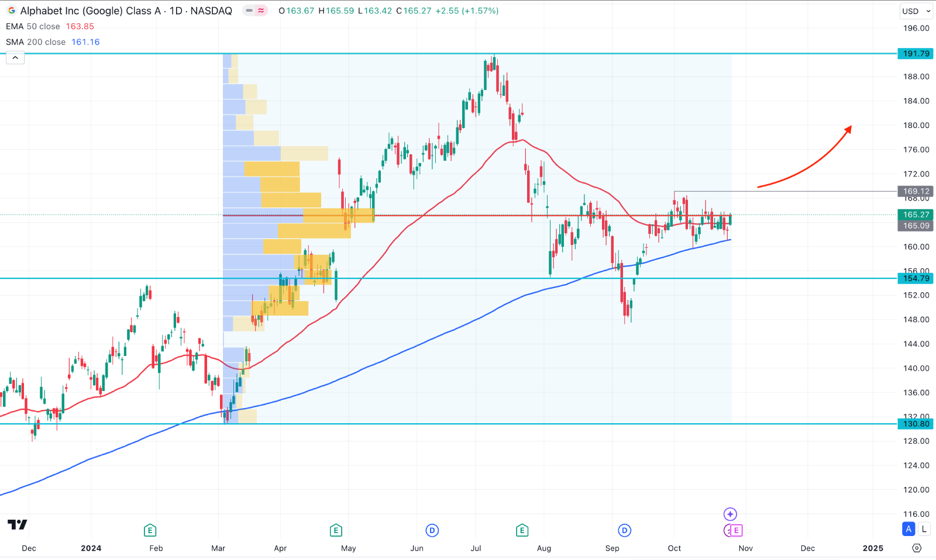Click the dividend D marker in June
The height and width of the screenshot is (560, 936).
coord(432,530)
